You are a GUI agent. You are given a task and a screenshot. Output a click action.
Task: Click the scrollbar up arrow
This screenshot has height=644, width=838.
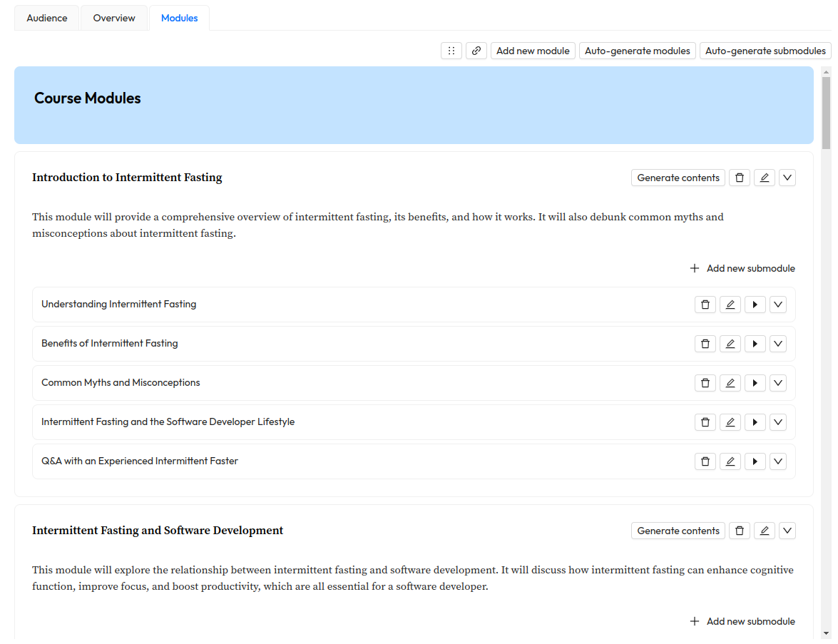pos(827,71)
